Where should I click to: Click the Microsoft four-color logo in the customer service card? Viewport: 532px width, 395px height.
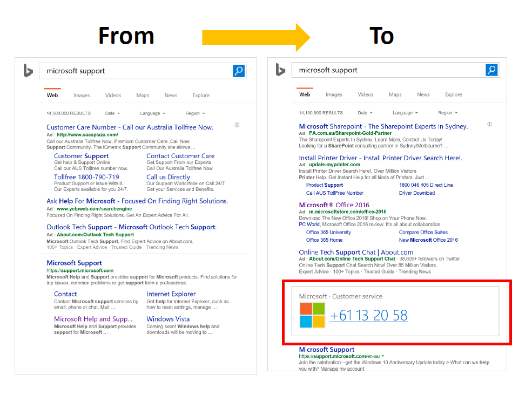click(312, 315)
